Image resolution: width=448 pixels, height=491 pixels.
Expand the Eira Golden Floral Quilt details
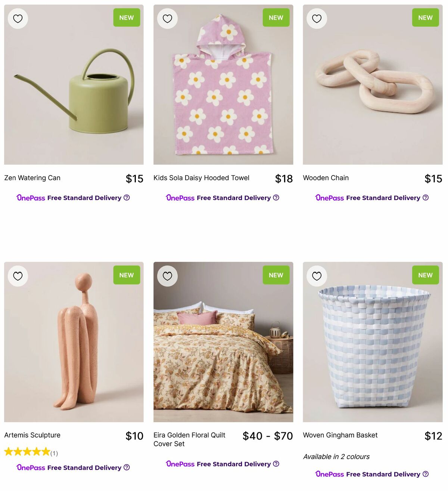[x=189, y=439]
